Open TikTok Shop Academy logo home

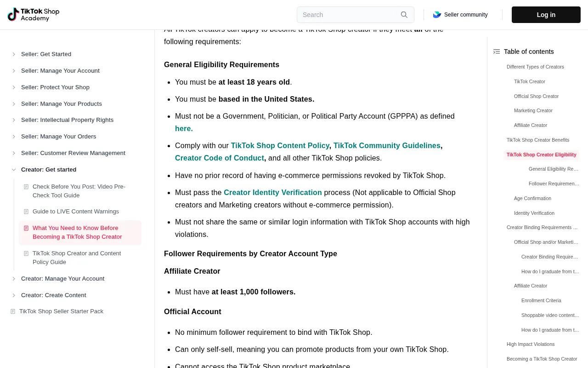click(x=34, y=15)
